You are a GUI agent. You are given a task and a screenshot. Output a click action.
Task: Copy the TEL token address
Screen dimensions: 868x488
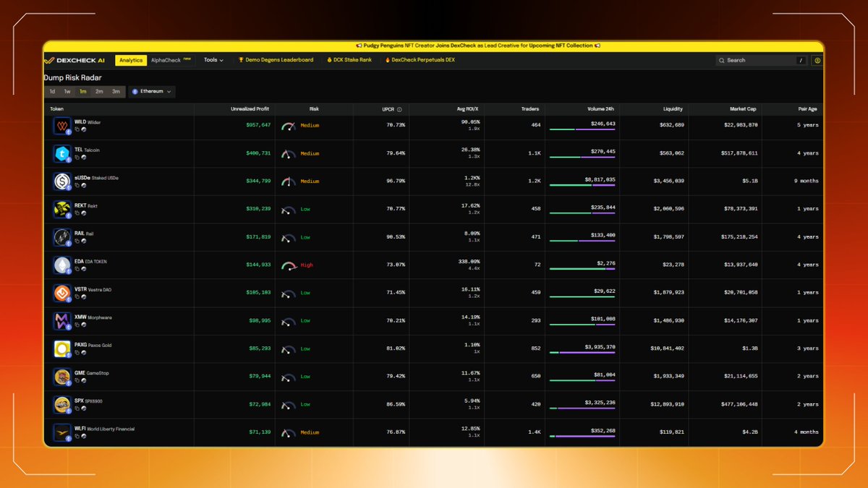[77, 157]
